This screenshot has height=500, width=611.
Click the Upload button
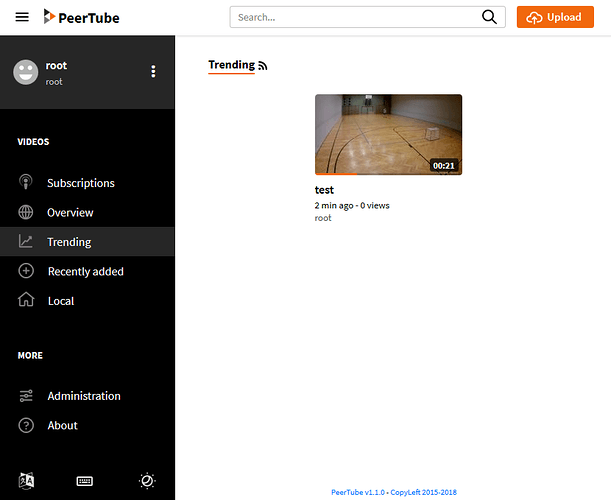point(555,17)
